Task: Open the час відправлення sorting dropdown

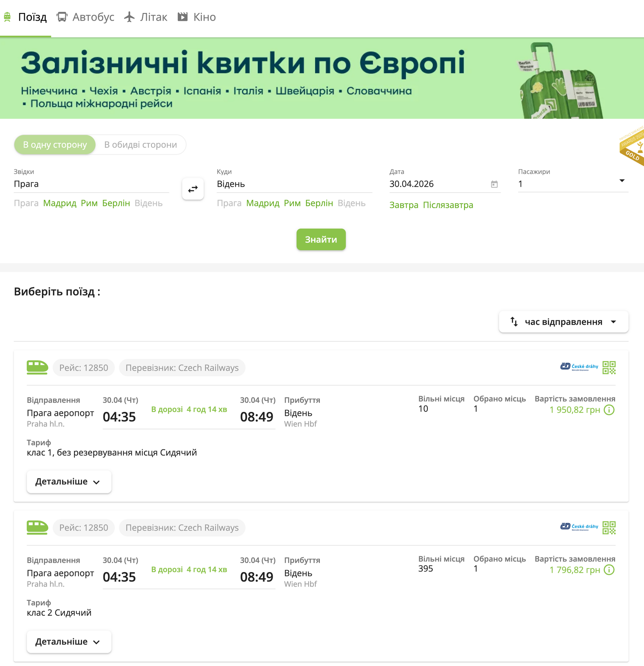Action: [x=563, y=322]
